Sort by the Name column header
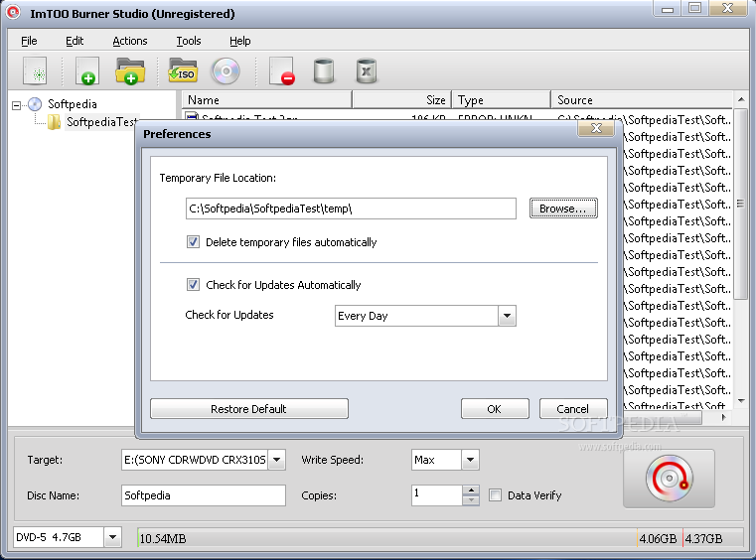This screenshot has height=560, width=756. [267, 99]
